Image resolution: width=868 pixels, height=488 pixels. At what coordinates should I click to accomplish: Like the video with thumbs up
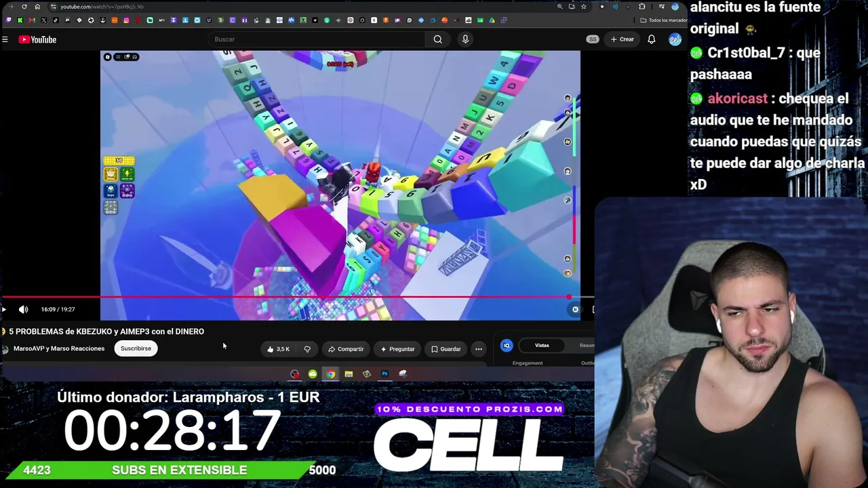278,349
